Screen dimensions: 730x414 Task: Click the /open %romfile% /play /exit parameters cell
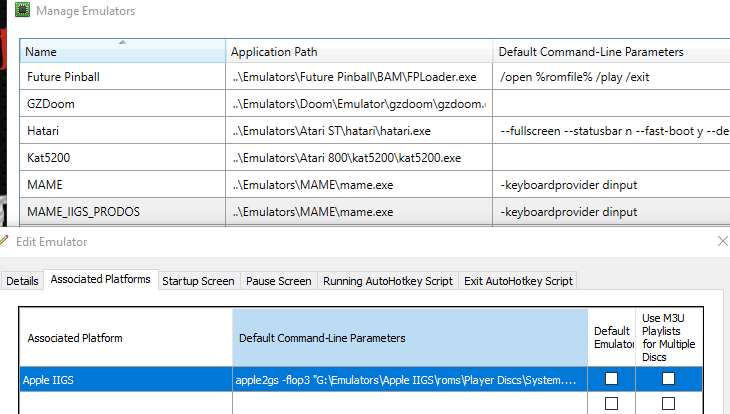pyautogui.click(x=611, y=76)
